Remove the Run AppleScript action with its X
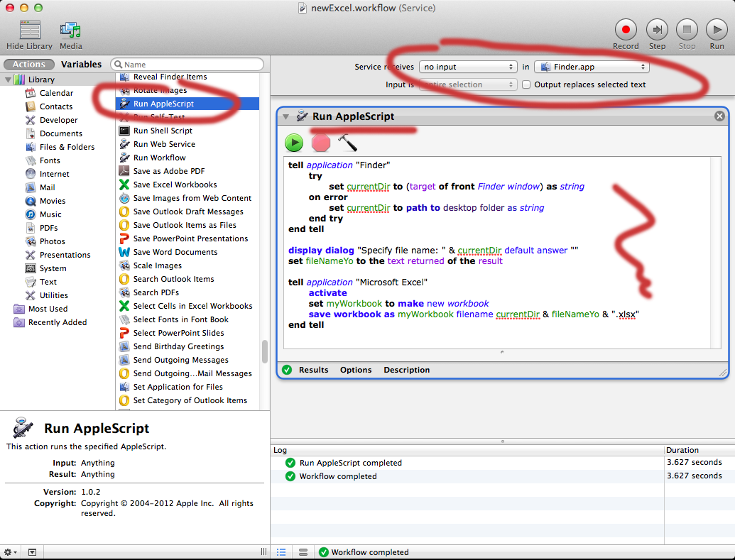 [x=719, y=116]
